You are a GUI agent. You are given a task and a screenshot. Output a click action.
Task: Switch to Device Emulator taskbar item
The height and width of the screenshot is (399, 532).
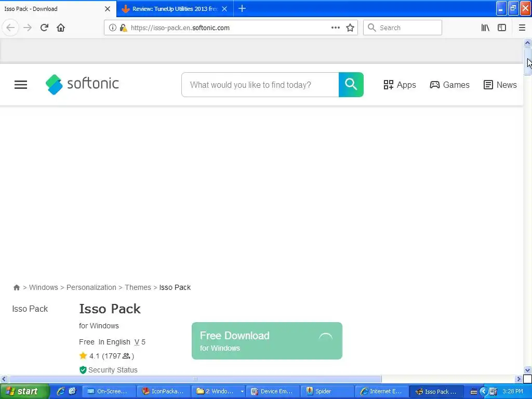273,391
